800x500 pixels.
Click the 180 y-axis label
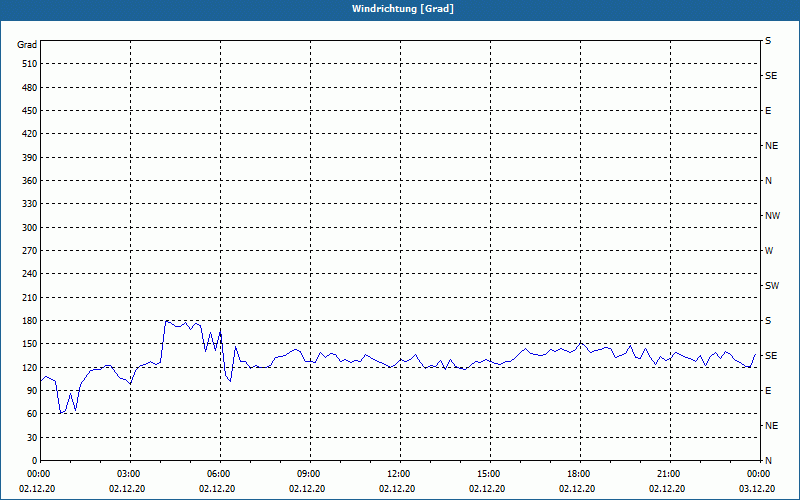[x=30, y=321]
